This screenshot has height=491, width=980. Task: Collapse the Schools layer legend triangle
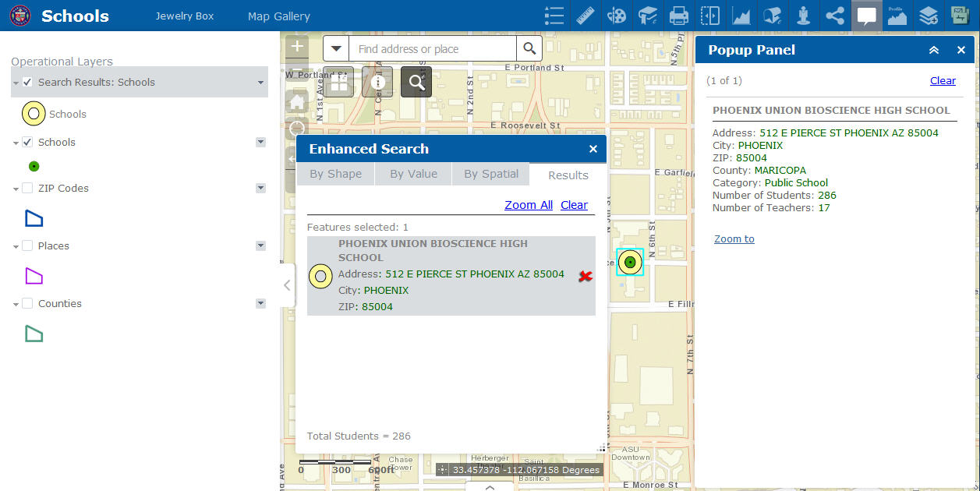click(x=16, y=143)
